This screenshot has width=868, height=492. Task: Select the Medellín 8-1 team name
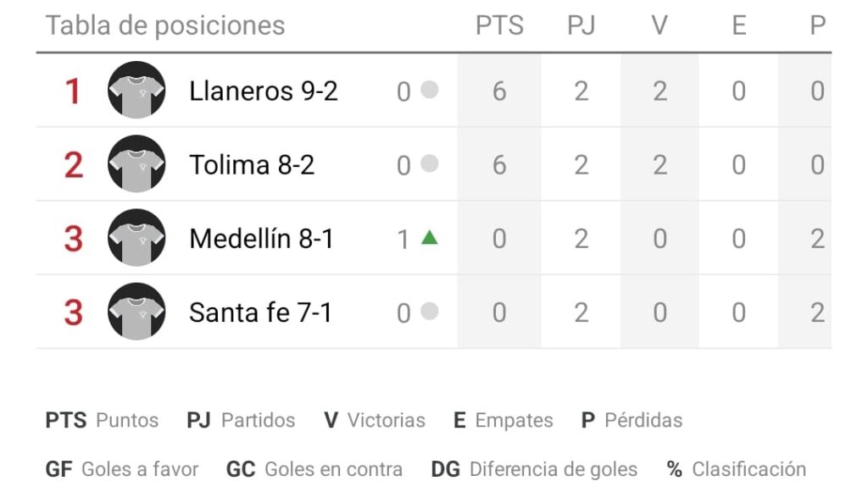261,239
